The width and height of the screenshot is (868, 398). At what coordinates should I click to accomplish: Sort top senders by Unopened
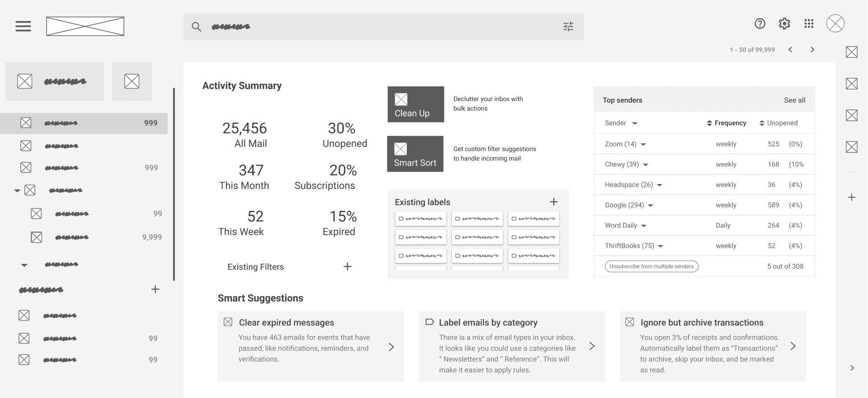[779, 123]
